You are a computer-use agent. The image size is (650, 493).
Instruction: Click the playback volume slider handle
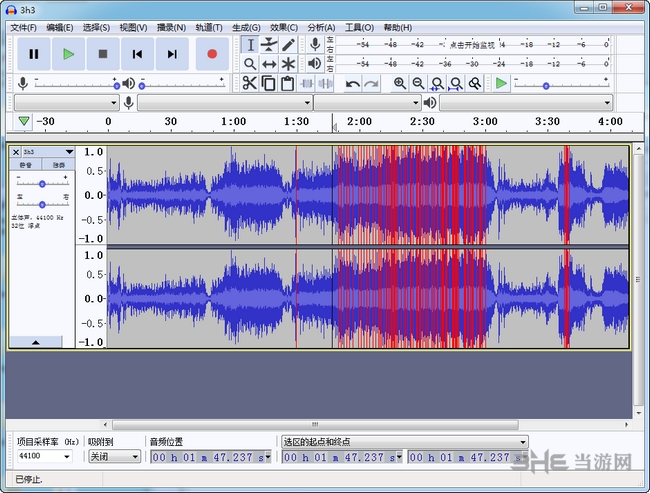click(x=142, y=86)
